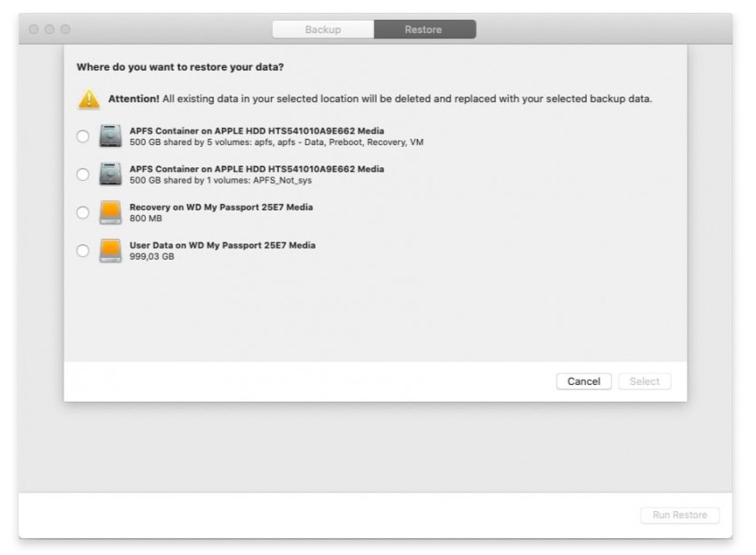Click the HDD icon for the 5-volume APFS container
Viewport: 756px width, 555px height.
tap(110, 135)
